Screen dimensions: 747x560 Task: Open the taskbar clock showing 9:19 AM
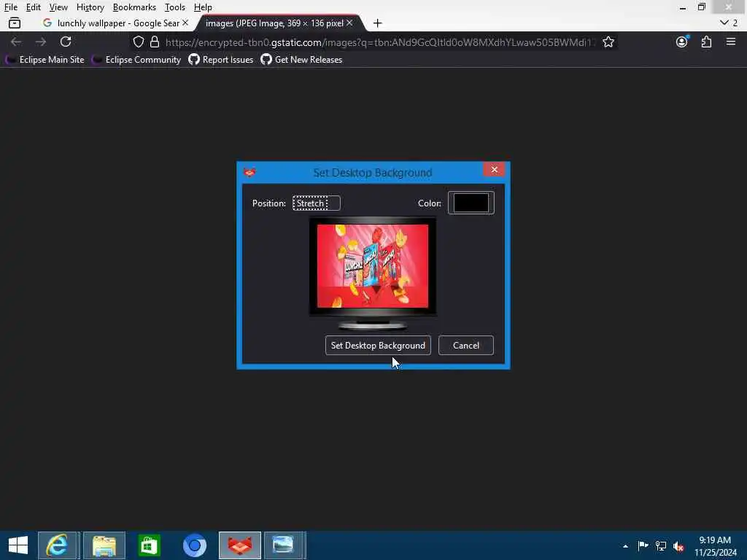point(715,545)
